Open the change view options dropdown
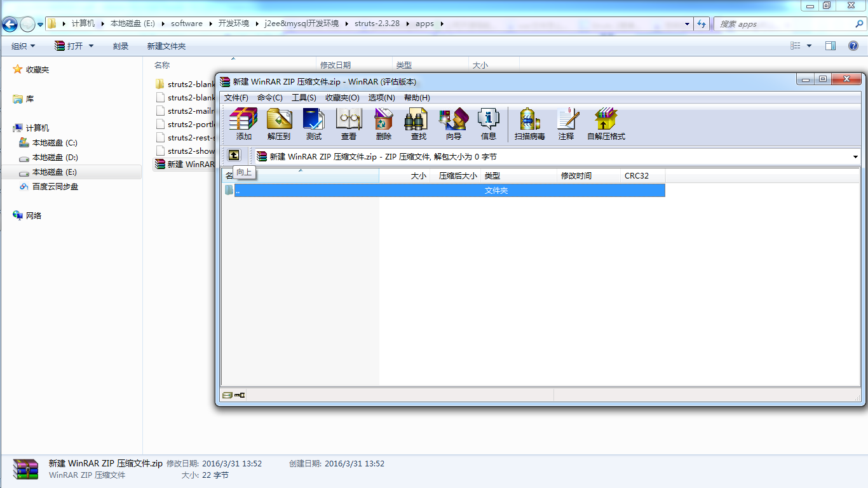 pyautogui.click(x=809, y=46)
